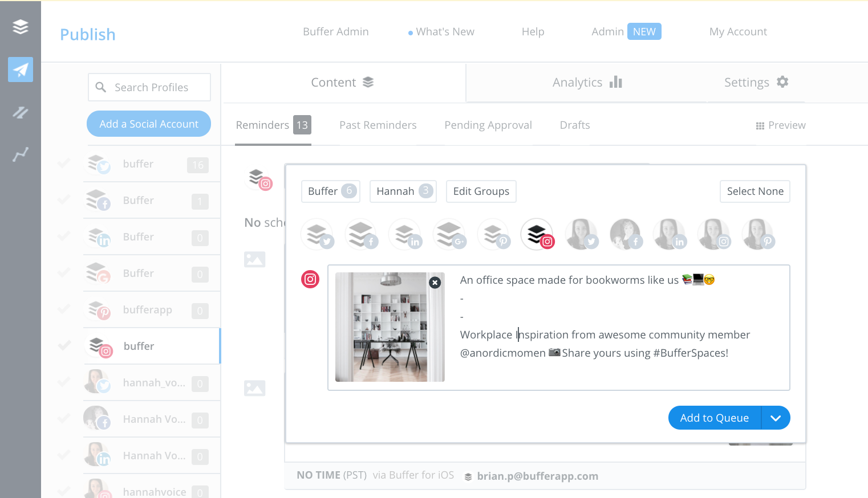The width and height of the screenshot is (868, 498).
Task: Click the Buffer Instagram avatar above the queue
Action: tap(260, 179)
